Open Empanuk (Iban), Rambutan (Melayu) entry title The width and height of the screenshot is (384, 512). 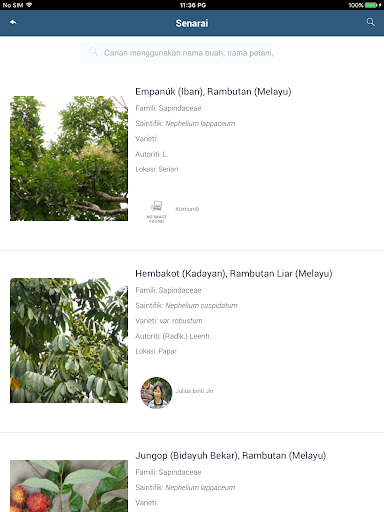[x=213, y=91]
